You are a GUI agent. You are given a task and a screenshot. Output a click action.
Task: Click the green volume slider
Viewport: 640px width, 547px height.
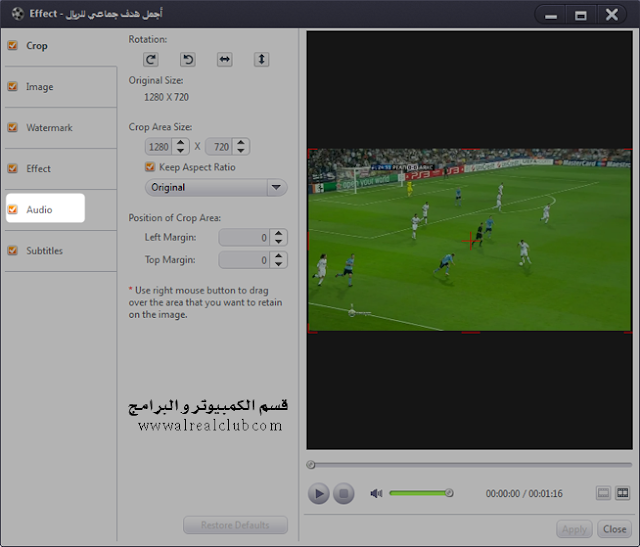[419, 493]
